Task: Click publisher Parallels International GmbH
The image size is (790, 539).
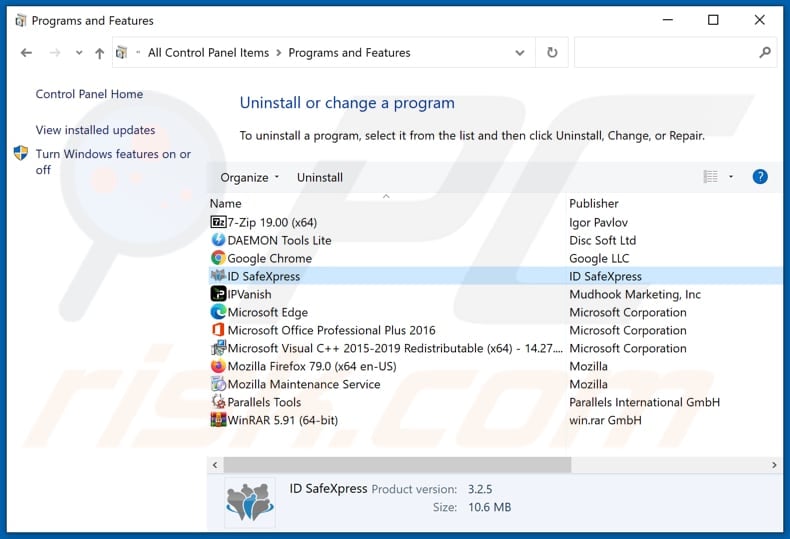Action: pos(644,402)
